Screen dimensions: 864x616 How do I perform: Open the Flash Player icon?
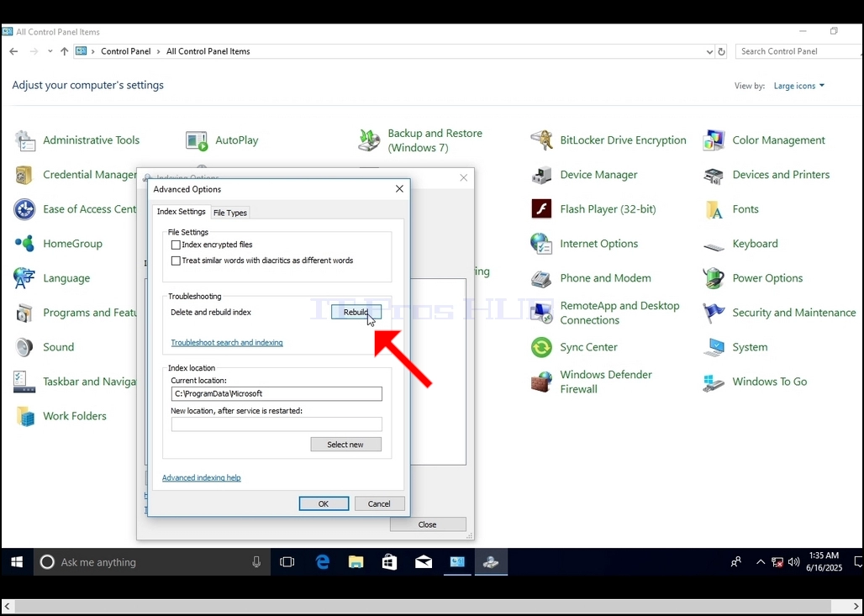coord(541,209)
